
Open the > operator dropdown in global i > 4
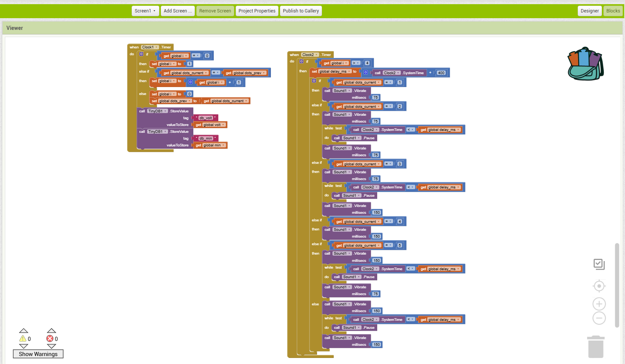point(356,63)
